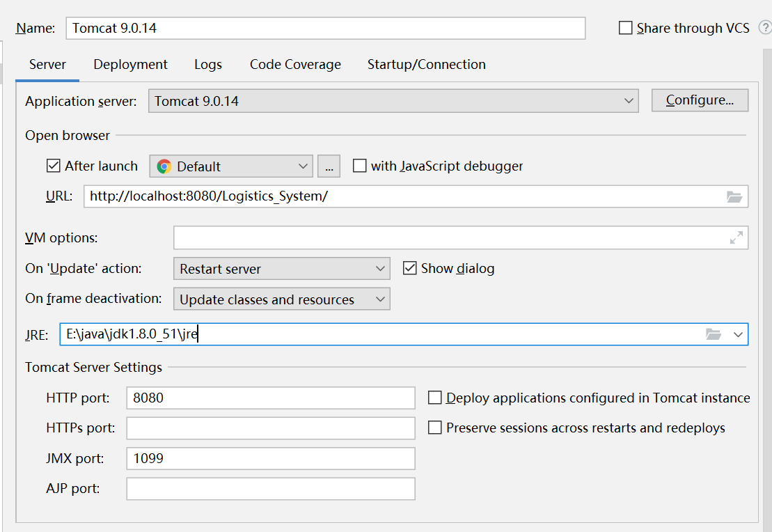Switch to the Server tab

[47, 65]
